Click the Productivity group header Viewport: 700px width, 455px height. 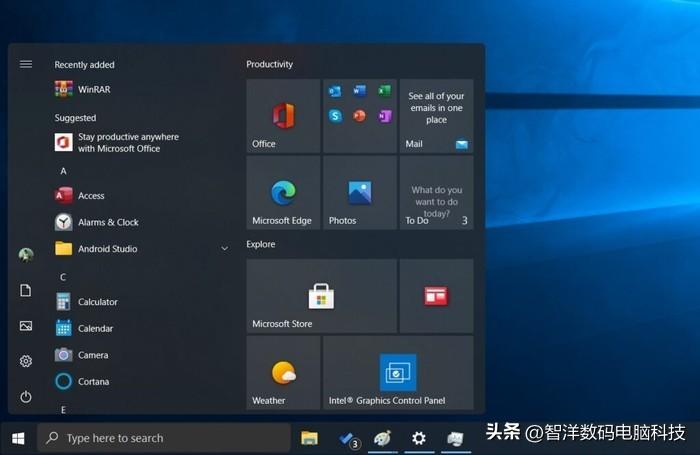coord(270,64)
